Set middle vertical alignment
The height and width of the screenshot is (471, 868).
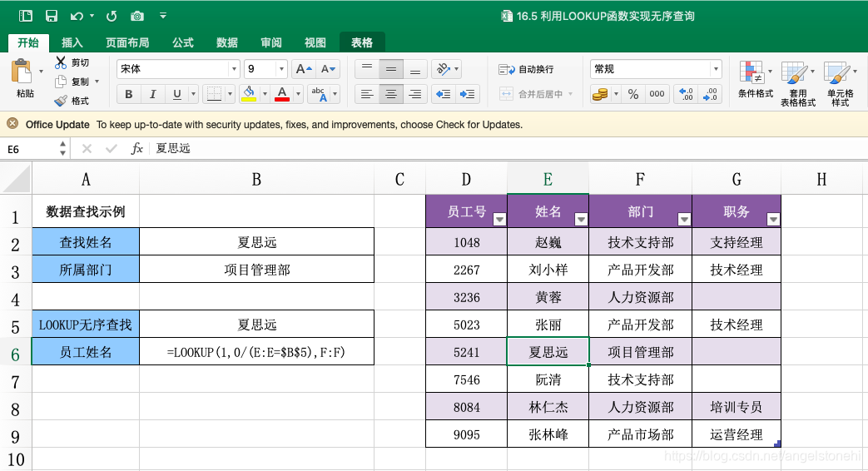pos(391,68)
